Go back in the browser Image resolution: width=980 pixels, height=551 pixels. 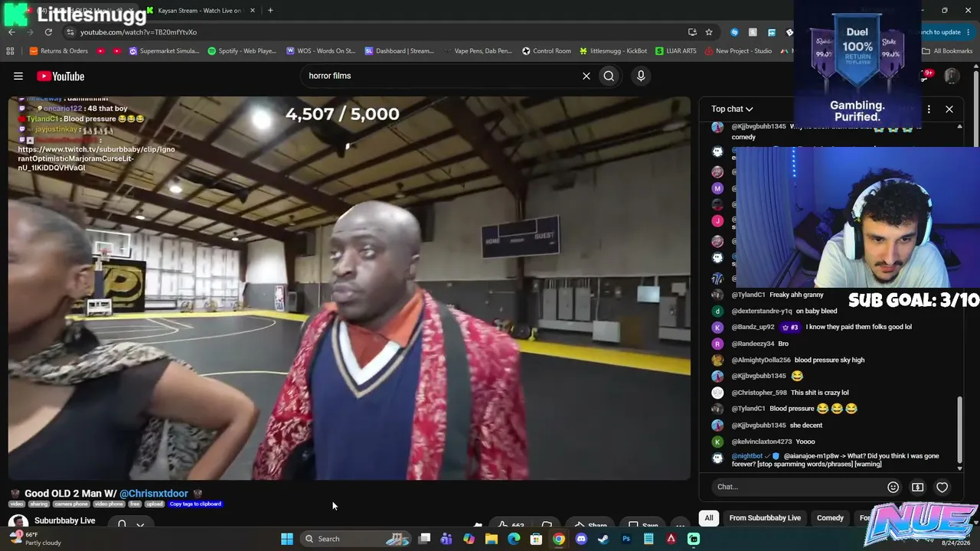click(11, 32)
